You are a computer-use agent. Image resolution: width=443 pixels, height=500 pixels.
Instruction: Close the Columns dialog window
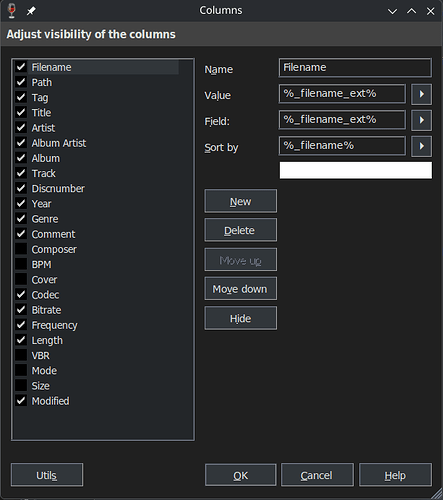point(430,11)
